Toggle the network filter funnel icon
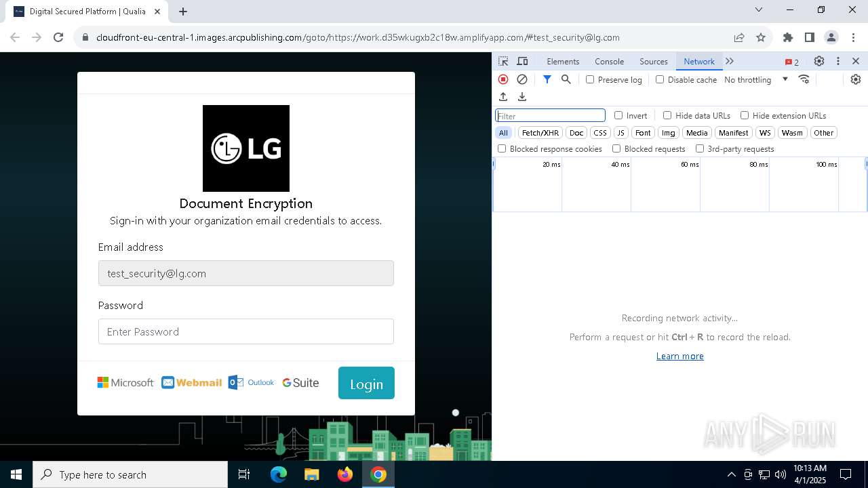Image resolution: width=868 pixels, height=488 pixels. tap(547, 79)
